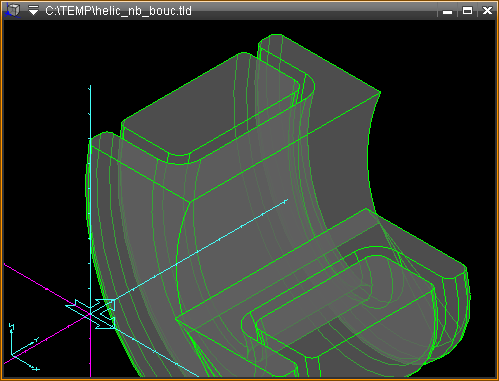Click the lower arrow tip of the corner triad
499x381 pixels.
36,369
